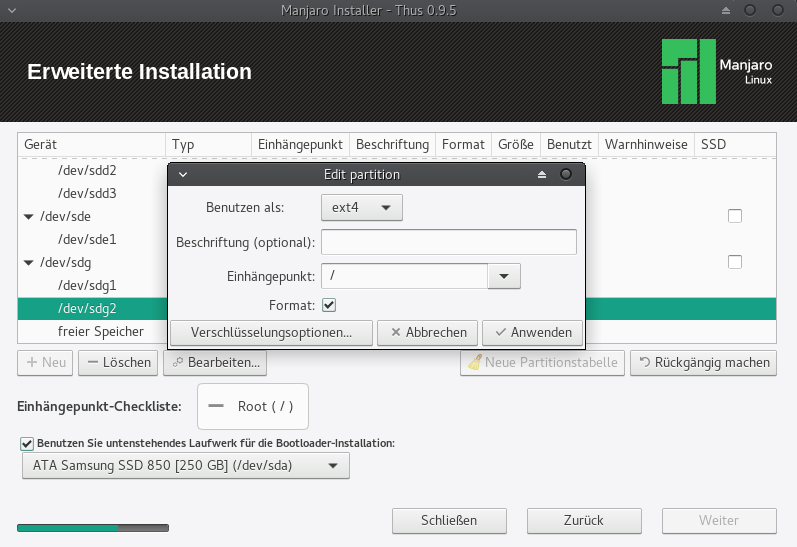Click the plus Neu partition button
The height and width of the screenshot is (547, 797).
point(45,362)
